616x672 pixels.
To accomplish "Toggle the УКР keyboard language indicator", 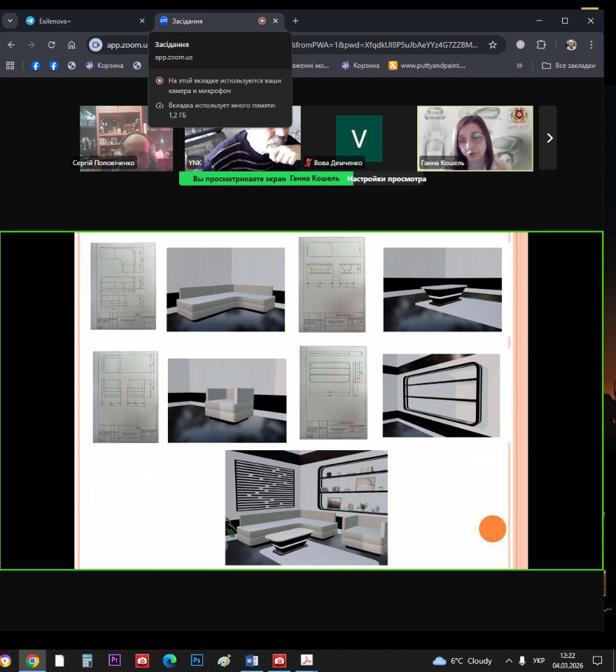I will (539, 661).
